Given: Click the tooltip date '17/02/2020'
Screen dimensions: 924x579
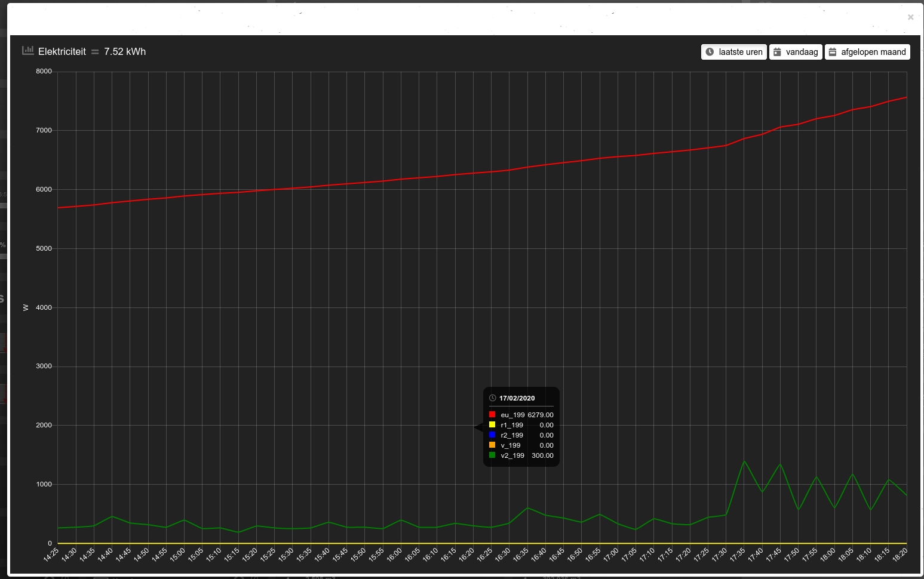Looking at the screenshot, I should [x=517, y=398].
